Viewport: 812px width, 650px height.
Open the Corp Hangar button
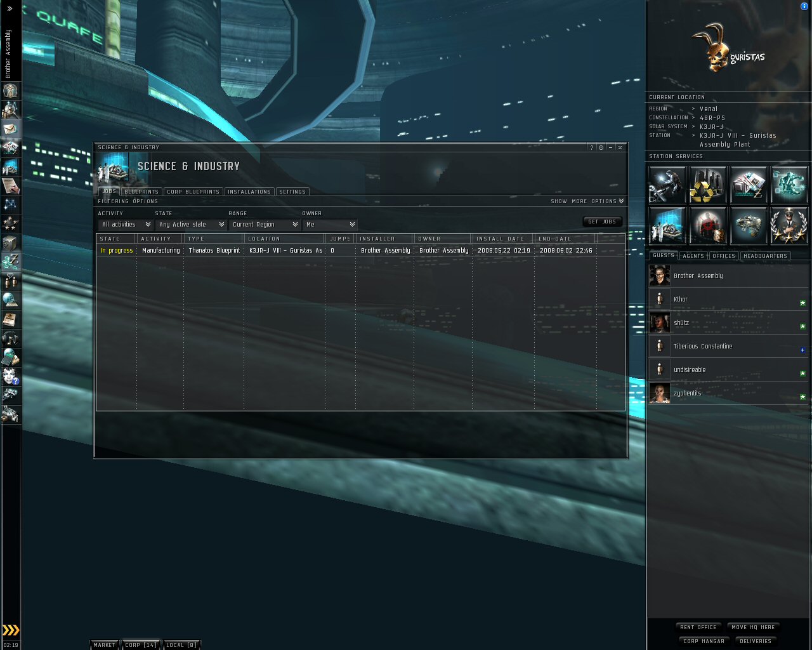(704, 641)
